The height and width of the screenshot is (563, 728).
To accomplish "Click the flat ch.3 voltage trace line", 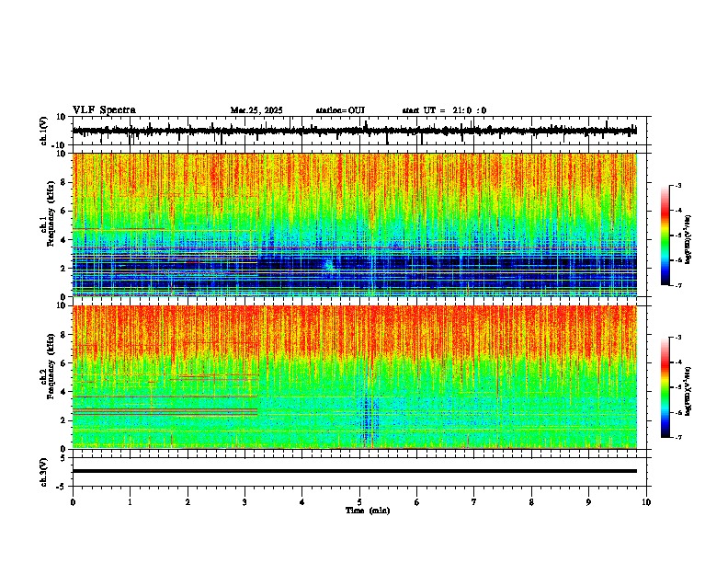I will [354, 471].
